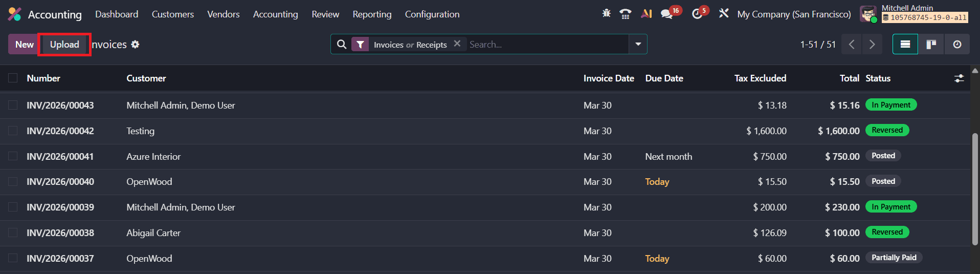Switch to activity view
980x274 pixels.
[957, 45]
